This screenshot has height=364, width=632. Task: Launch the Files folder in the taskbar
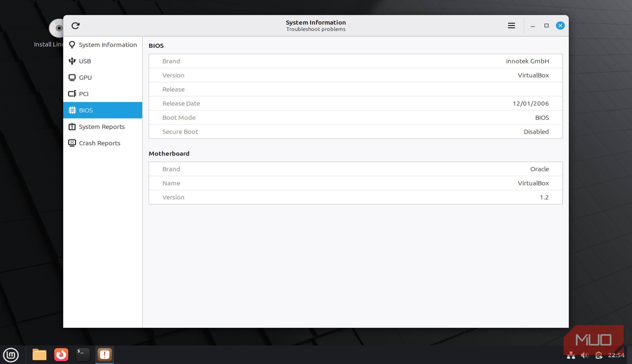pos(39,355)
